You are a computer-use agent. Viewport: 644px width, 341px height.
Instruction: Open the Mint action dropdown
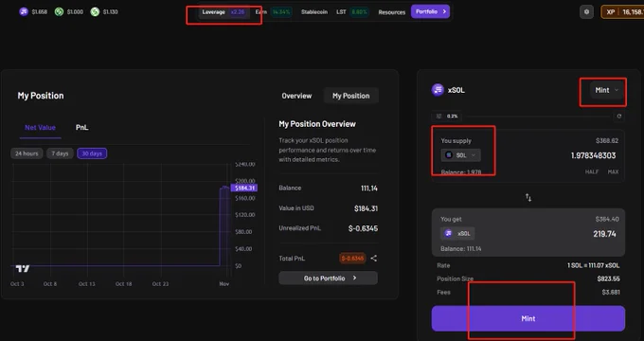606,90
